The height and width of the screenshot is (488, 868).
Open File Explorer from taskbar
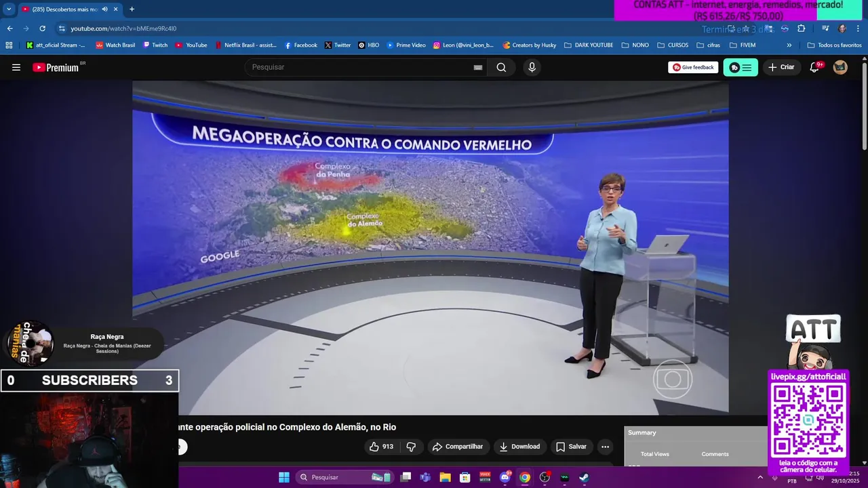click(x=445, y=477)
